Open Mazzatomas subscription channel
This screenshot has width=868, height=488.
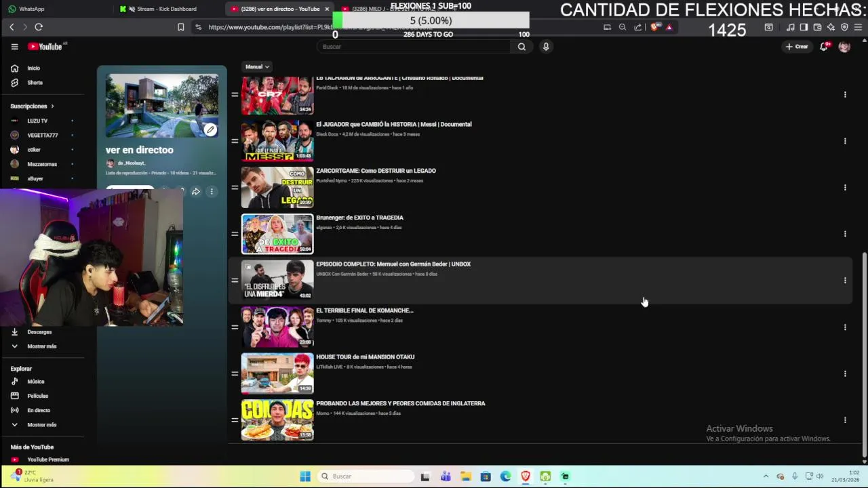coord(42,164)
